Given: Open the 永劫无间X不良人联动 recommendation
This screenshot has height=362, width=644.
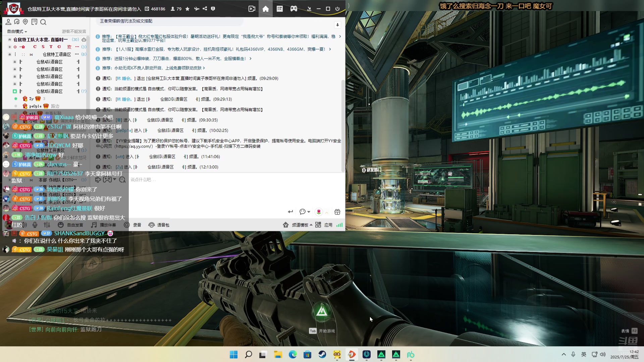Looking at the screenshot, I should click(x=153, y=68).
